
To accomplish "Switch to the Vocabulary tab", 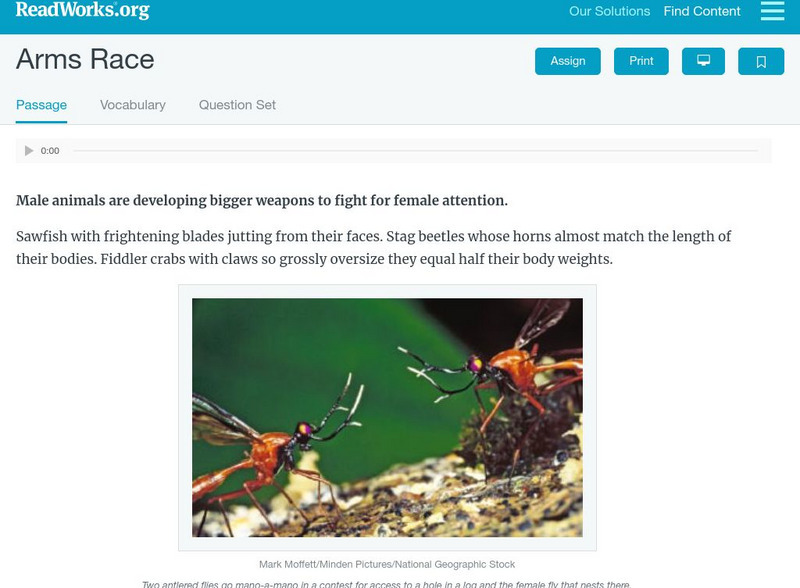I will (x=133, y=105).
